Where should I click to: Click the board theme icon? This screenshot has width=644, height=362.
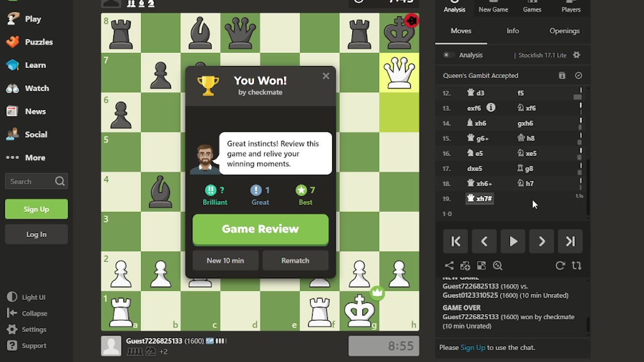[x=481, y=265]
